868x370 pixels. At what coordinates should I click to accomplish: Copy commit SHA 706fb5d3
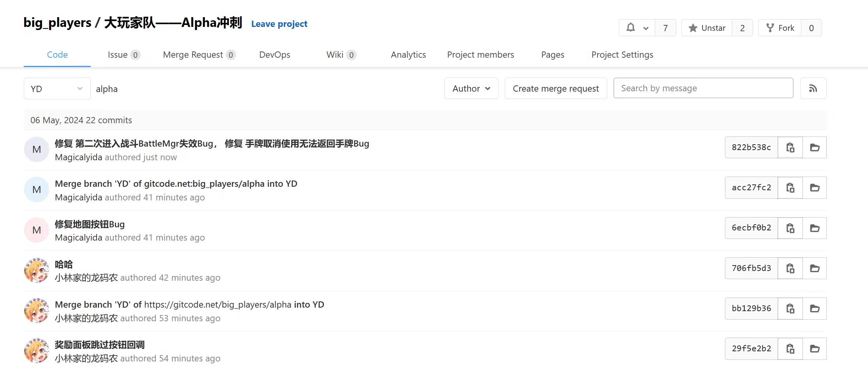pos(790,268)
